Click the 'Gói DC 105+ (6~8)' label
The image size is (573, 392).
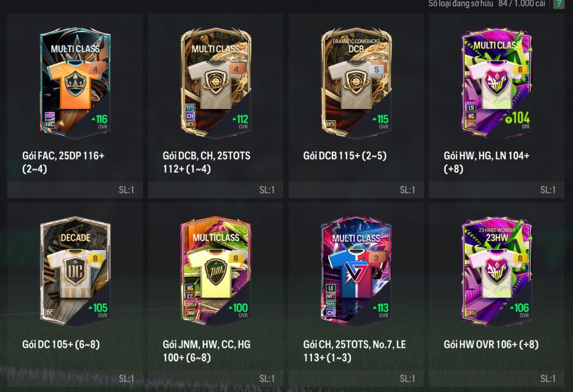[x=61, y=345]
